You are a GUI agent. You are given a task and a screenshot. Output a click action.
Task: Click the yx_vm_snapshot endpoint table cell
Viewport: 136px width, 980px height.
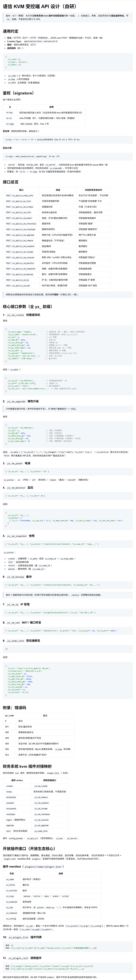pos(21,269)
